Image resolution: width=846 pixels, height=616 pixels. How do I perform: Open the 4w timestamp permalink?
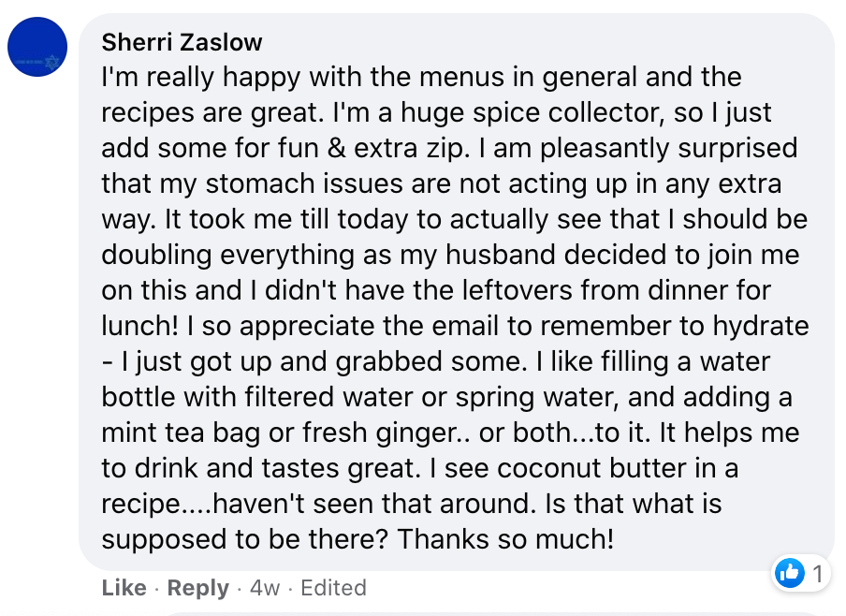pyautogui.click(x=265, y=588)
